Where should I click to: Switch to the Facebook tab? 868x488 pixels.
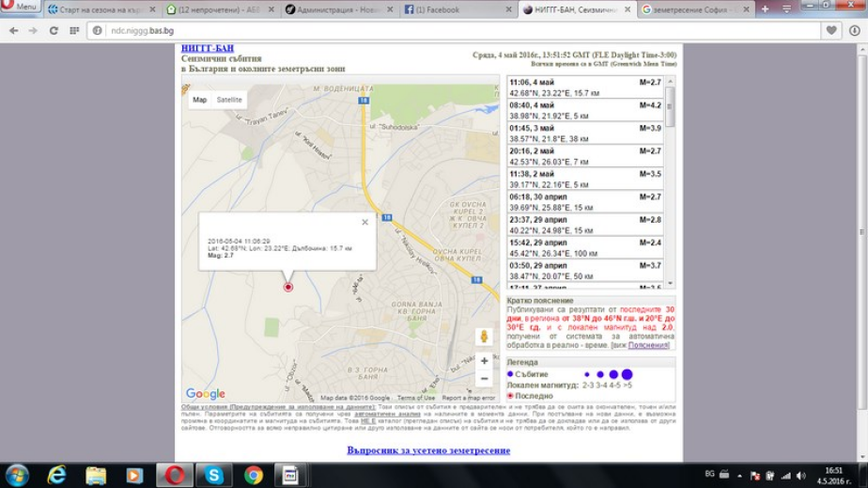(456, 9)
